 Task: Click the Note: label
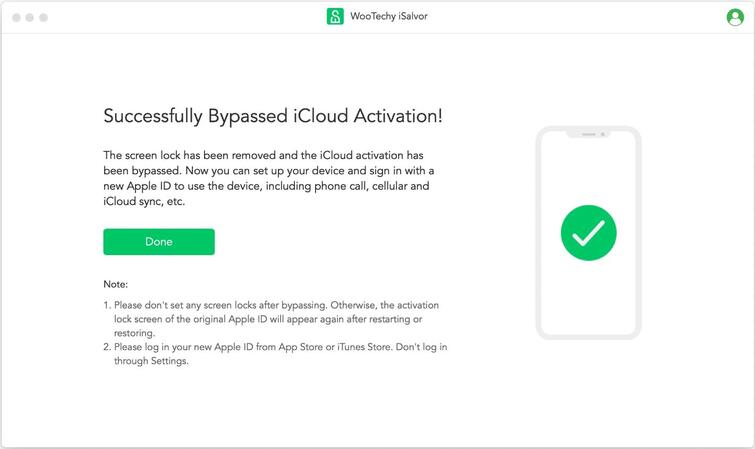click(116, 285)
